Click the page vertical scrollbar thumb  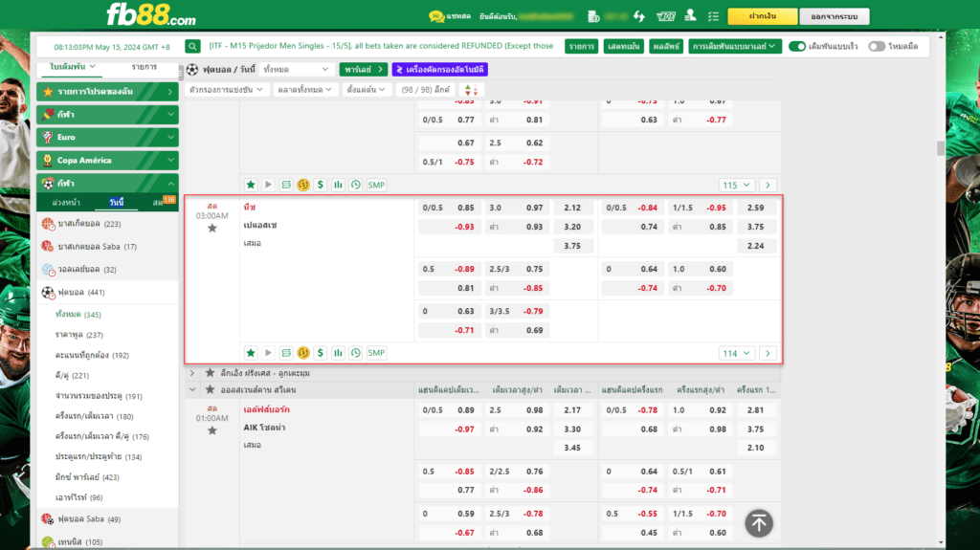[941, 148]
